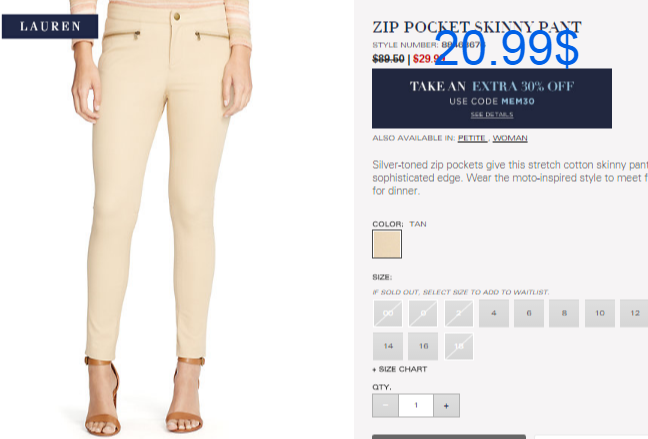Pick the Tan color swatch
This screenshot has height=439, width=648.
pyautogui.click(x=387, y=244)
